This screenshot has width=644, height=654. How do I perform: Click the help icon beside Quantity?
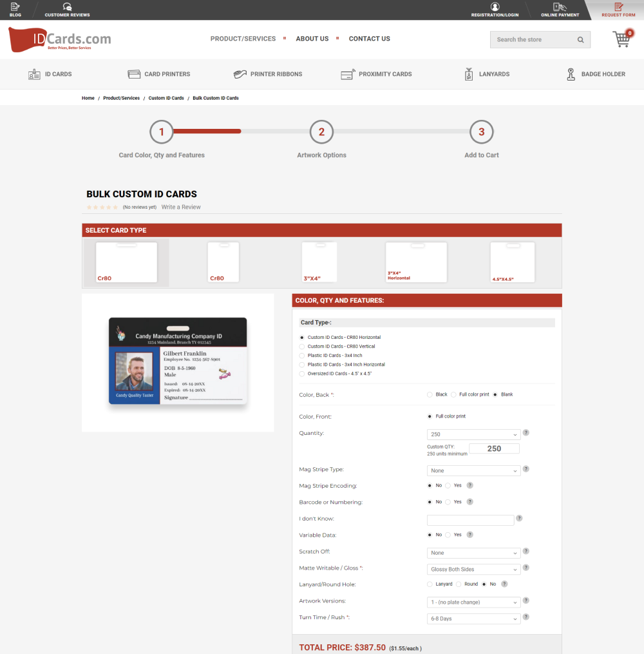[x=526, y=432]
